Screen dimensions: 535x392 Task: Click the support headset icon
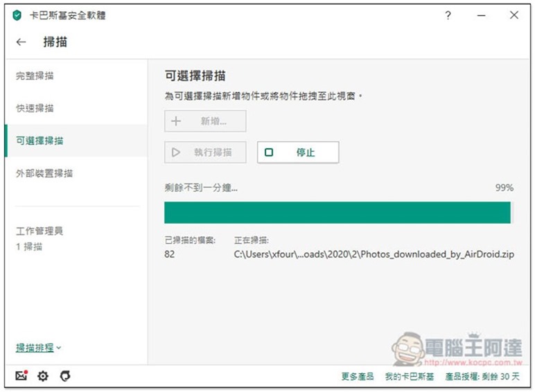(x=64, y=376)
